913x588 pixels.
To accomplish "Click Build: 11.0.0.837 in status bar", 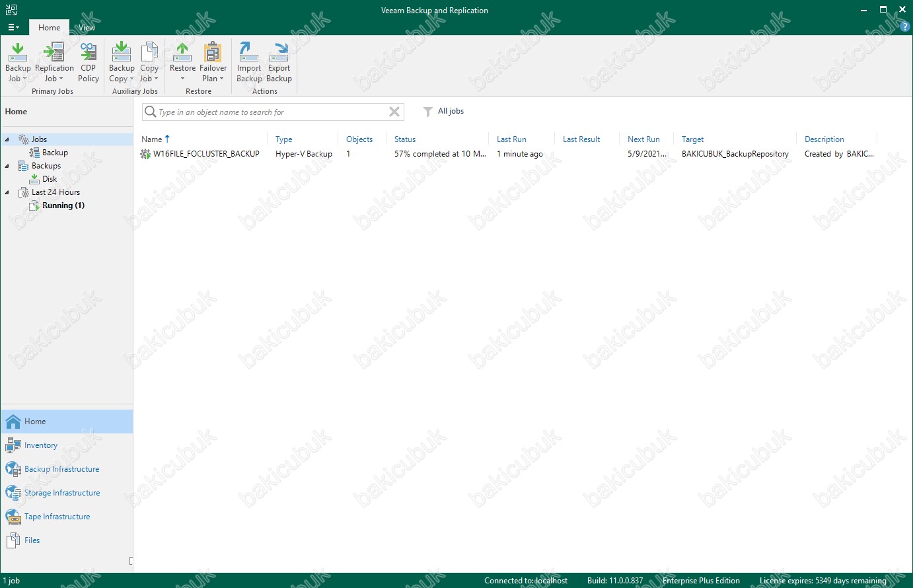I will pos(615,581).
